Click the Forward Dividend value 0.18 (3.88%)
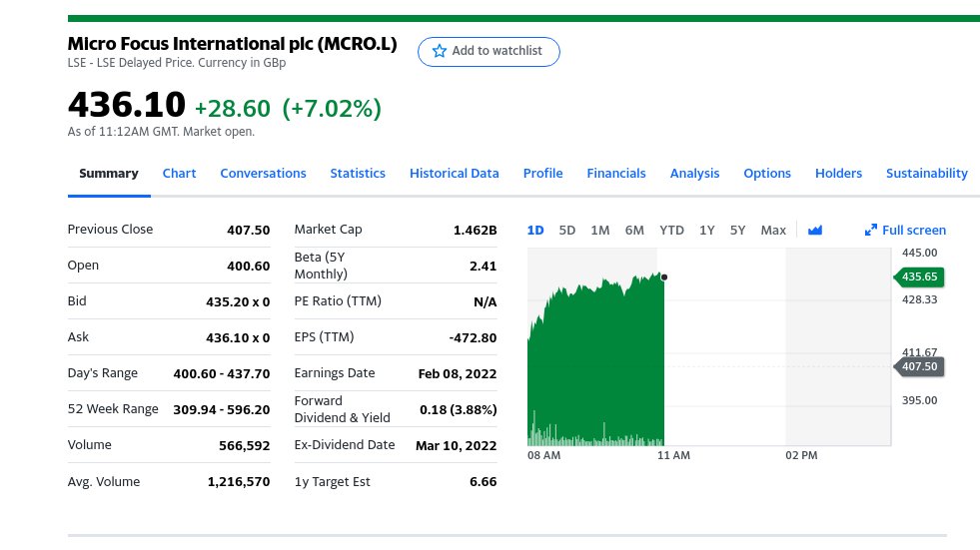980x550 pixels. 459,410
